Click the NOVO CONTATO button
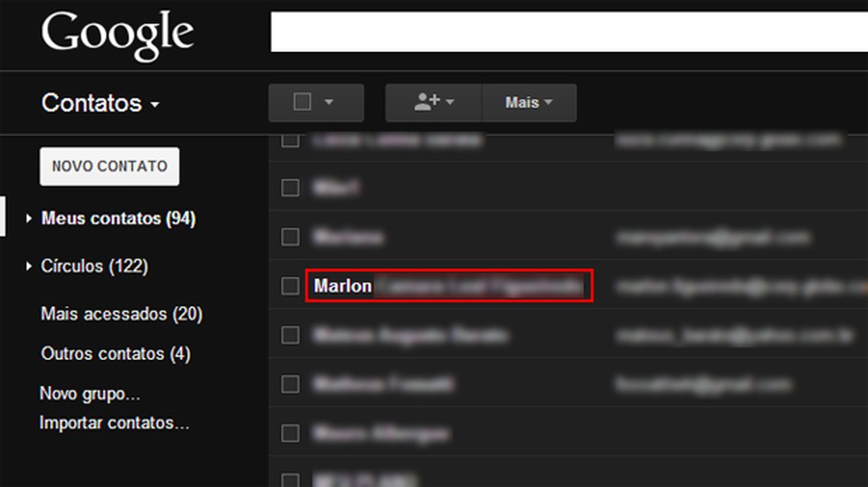 click(109, 166)
